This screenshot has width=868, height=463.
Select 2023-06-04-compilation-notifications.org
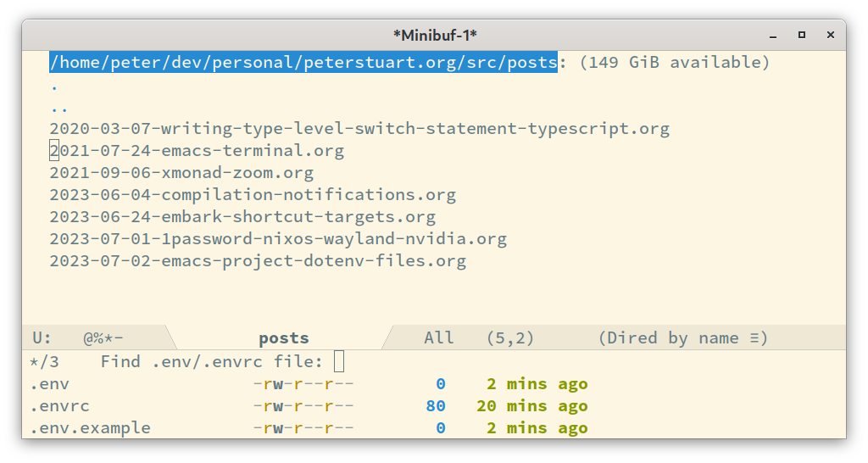click(x=253, y=195)
